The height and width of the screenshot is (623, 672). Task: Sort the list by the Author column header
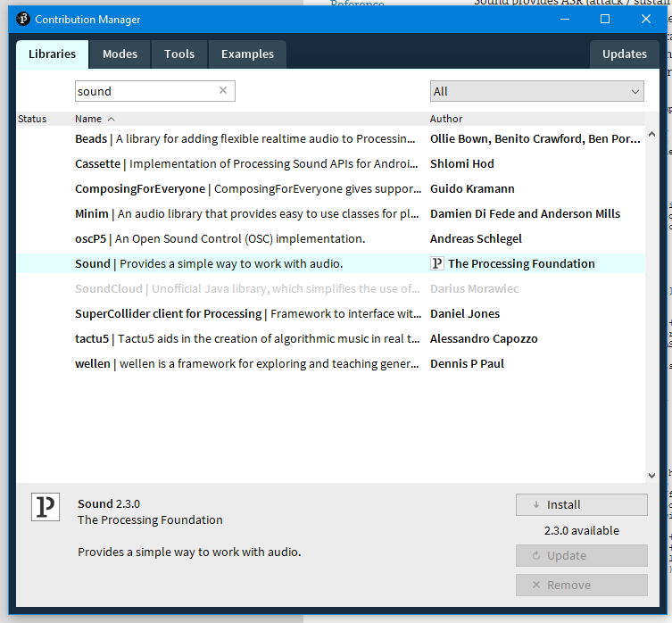[446, 119]
